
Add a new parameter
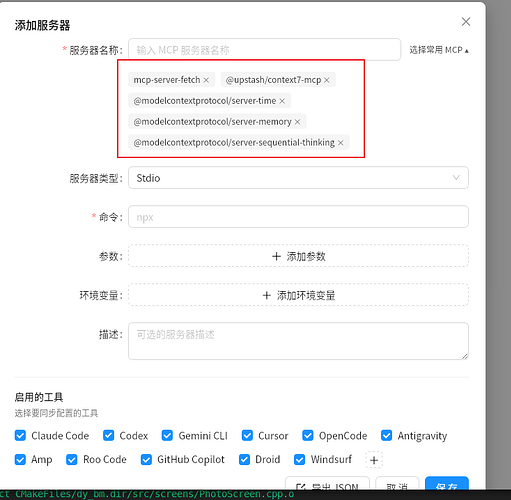click(298, 256)
